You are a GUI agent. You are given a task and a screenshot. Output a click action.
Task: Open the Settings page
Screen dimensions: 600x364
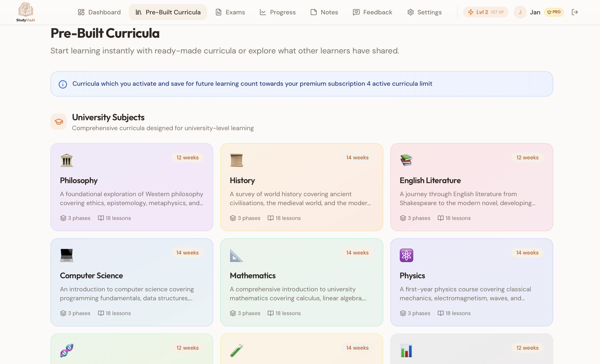pyautogui.click(x=424, y=12)
